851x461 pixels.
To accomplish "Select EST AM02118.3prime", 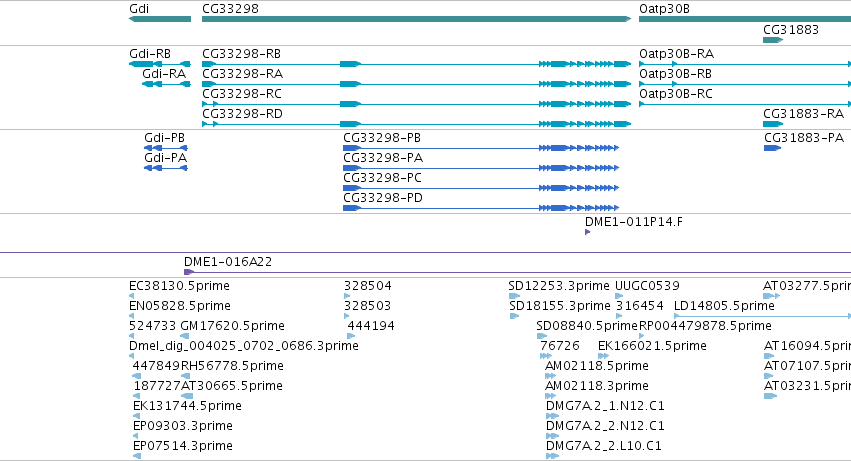I will [x=597, y=387].
